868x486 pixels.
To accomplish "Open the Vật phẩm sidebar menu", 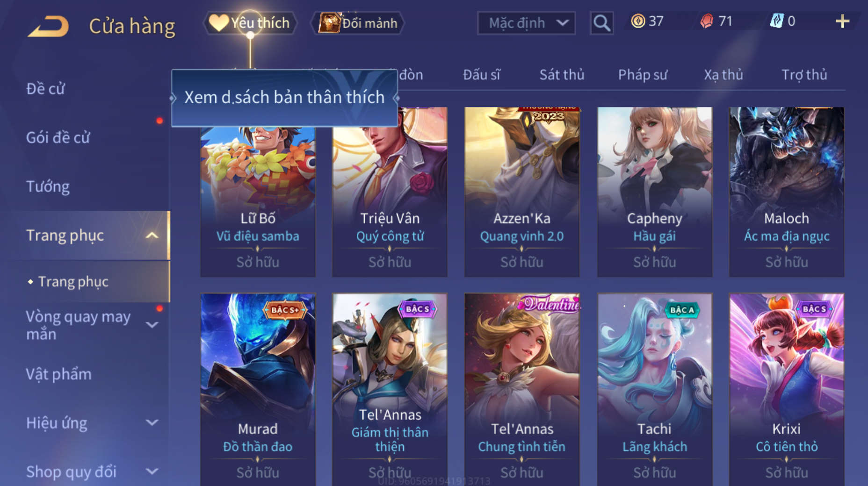I will point(58,374).
